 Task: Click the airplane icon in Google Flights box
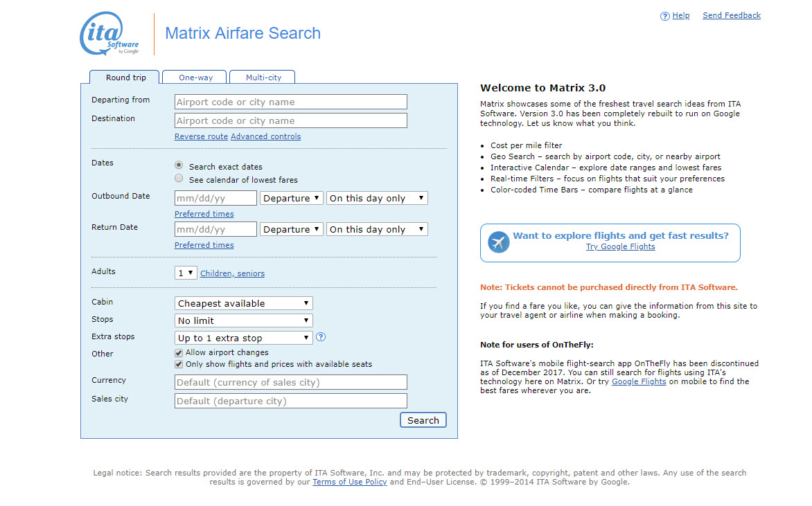(499, 242)
